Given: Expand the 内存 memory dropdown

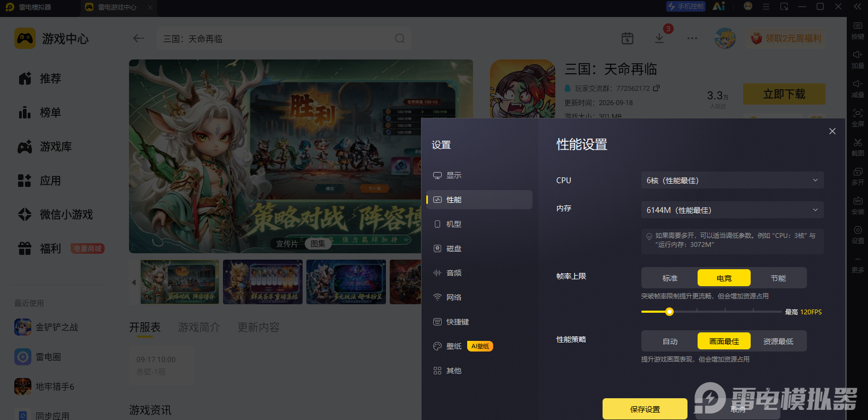Looking at the screenshot, I should [733, 210].
